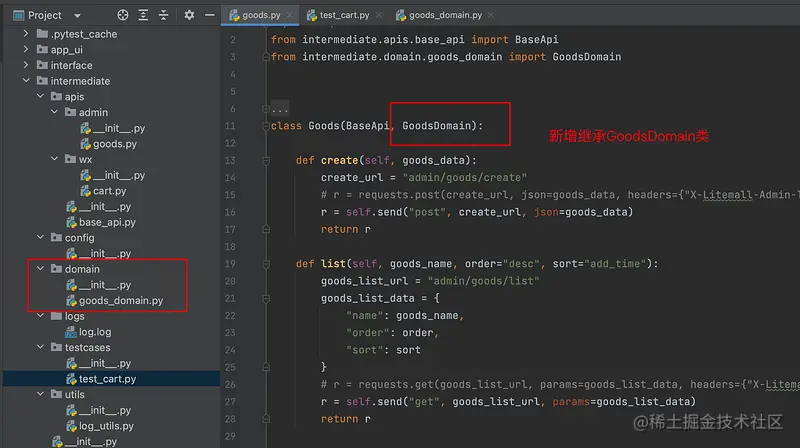Click on BaseApi in line 2 import
800x448 pixels.
pos(536,40)
